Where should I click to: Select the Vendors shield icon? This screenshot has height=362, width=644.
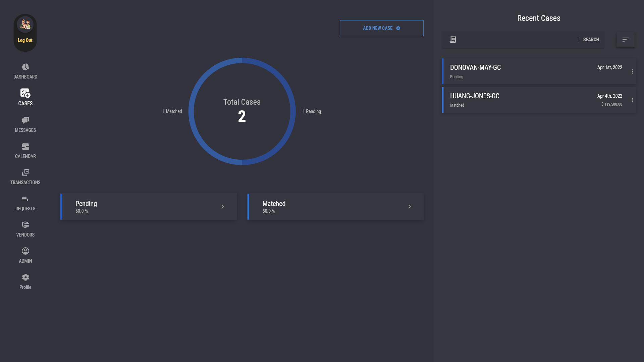25,225
